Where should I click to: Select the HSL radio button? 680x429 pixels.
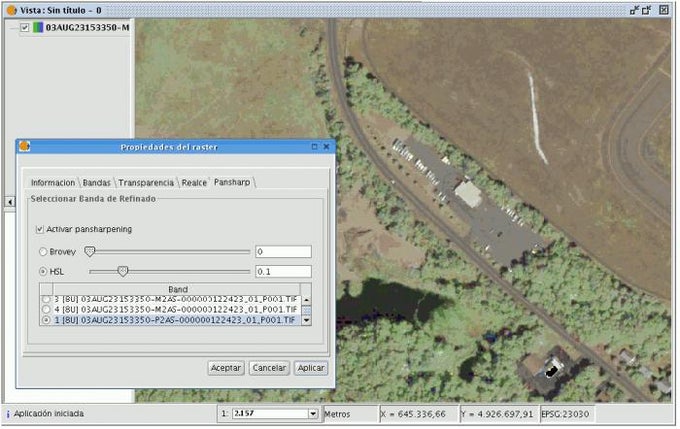tap(43, 272)
